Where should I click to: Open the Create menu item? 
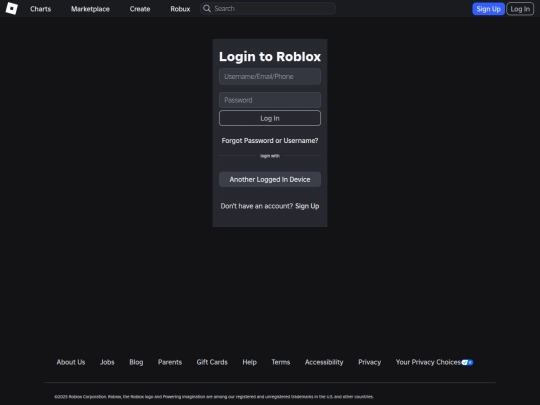click(x=140, y=9)
